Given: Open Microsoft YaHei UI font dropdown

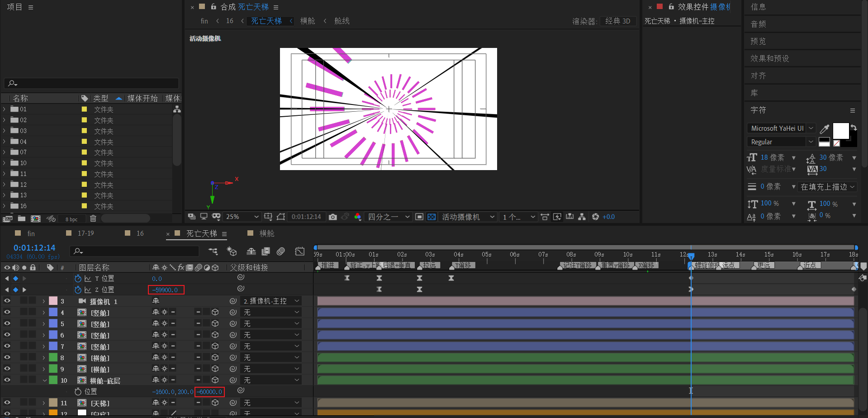Looking at the screenshot, I should coord(781,128).
